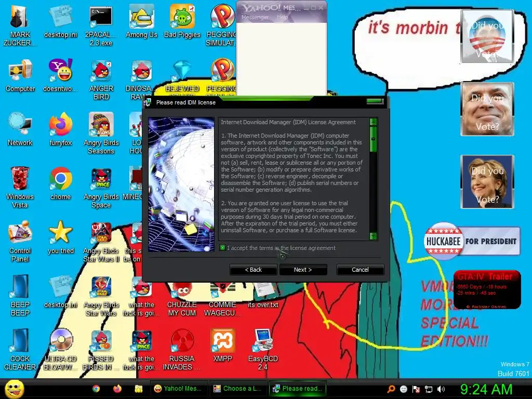Click the Huckabee For President gadget
The image size is (532, 399).
pyautogui.click(x=472, y=241)
